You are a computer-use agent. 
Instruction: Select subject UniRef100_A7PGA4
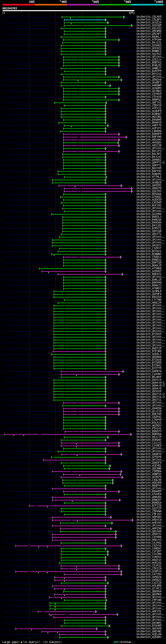[149, 40]
